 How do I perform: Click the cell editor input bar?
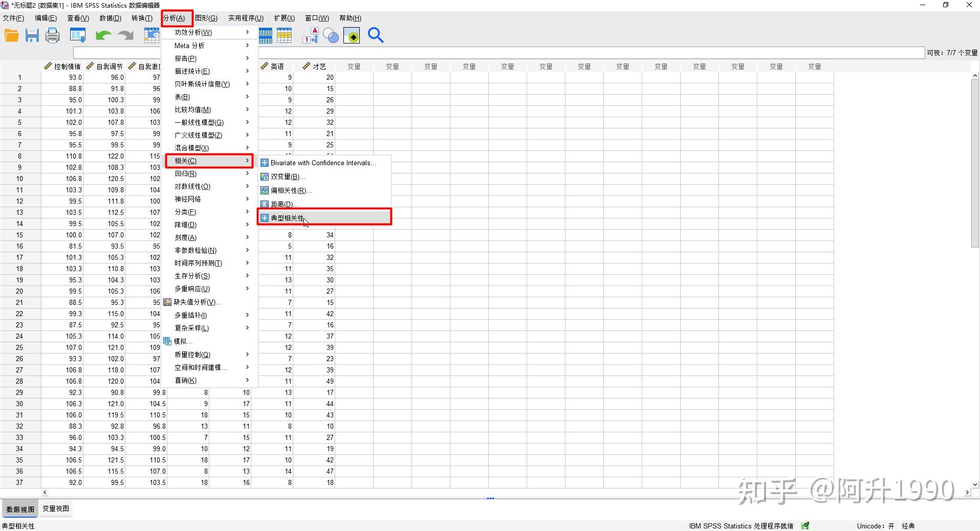[x=499, y=53]
